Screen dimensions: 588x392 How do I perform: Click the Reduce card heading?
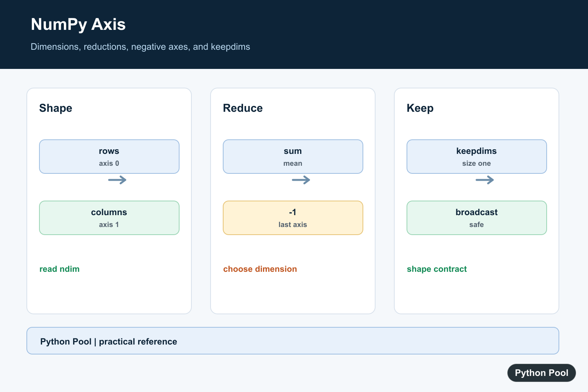coord(243,108)
